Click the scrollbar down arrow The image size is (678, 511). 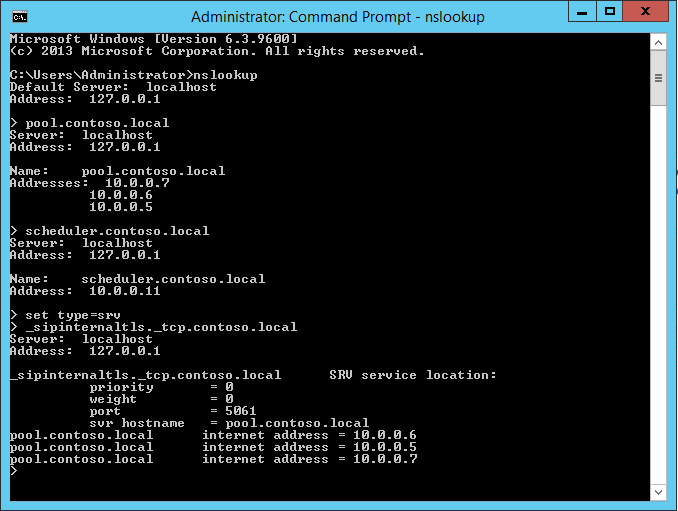tap(658, 492)
